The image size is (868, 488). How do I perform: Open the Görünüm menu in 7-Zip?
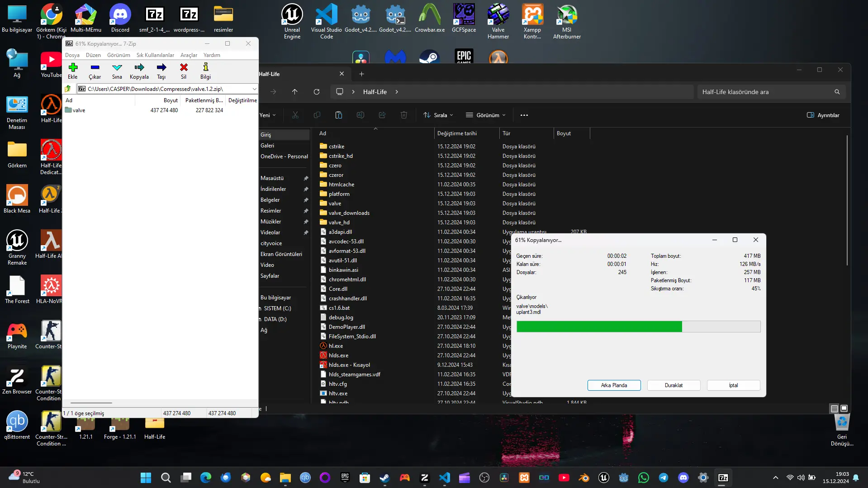click(x=119, y=55)
